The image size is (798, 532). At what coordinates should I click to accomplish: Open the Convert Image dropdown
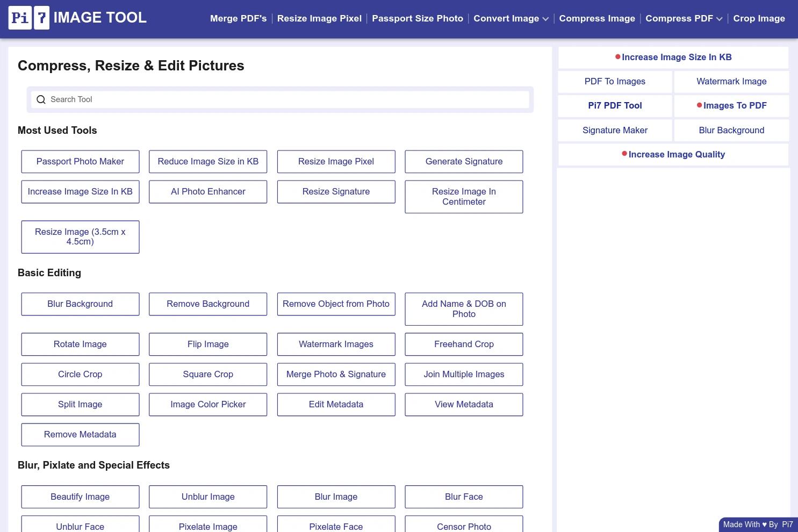[511, 18]
